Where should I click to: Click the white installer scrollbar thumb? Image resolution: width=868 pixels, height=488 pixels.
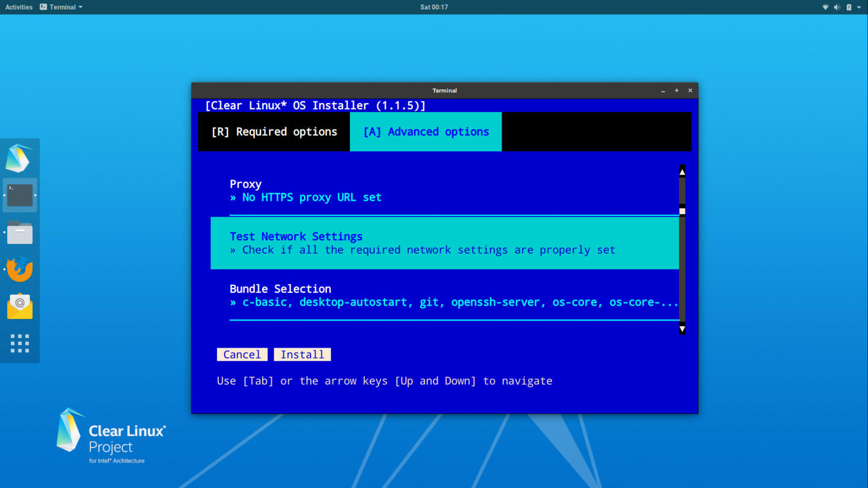(x=682, y=211)
